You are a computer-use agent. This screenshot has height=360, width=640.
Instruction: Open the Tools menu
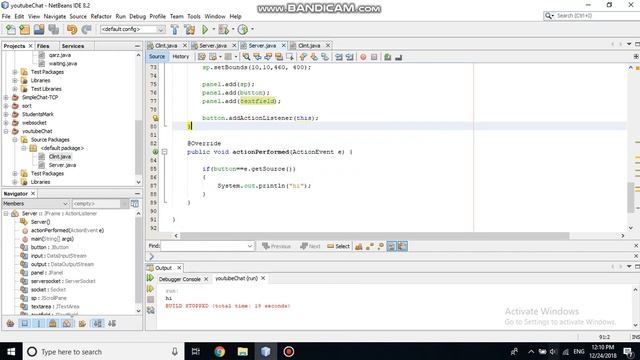pyautogui.click(x=194, y=16)
